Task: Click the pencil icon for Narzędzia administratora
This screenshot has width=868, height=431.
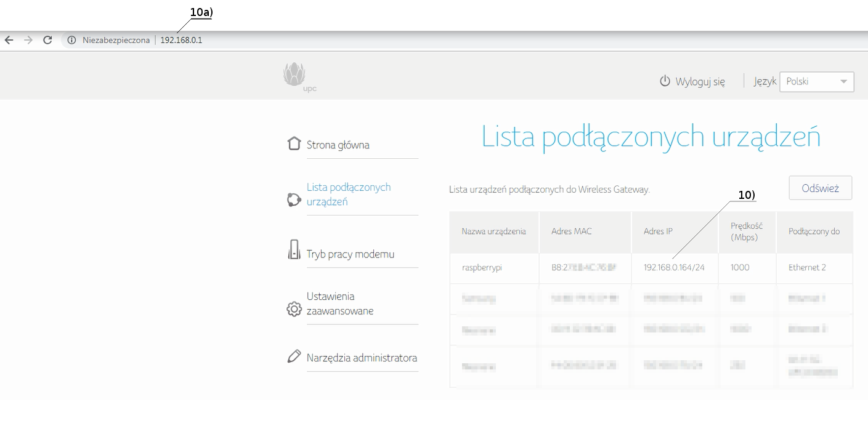Action: [294, 356]
